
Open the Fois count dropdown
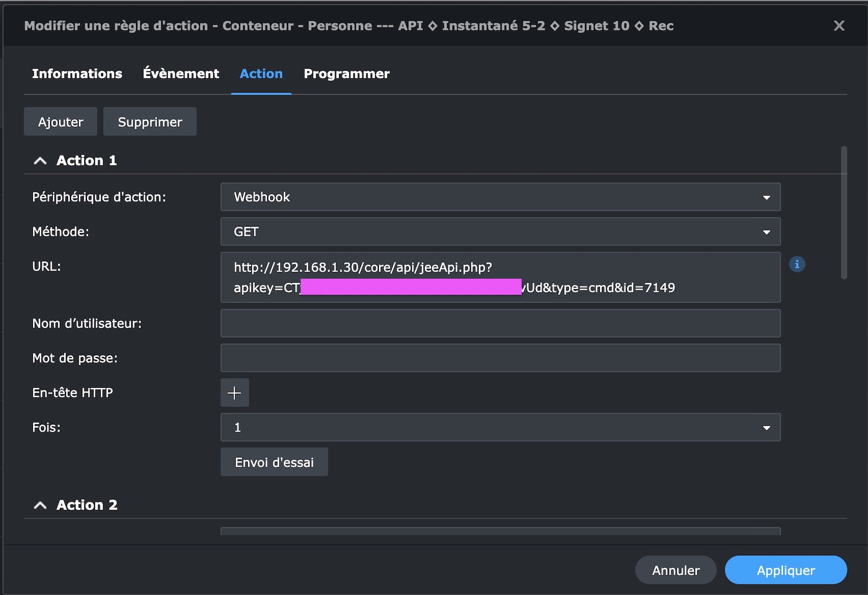pyautogui.click(x=500, y=428)
